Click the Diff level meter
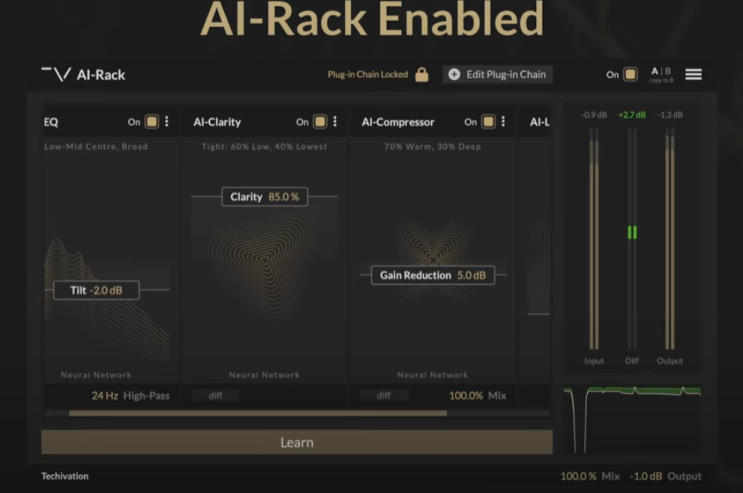Viewport: 743px width, 493px height. (x=632, y=238)
